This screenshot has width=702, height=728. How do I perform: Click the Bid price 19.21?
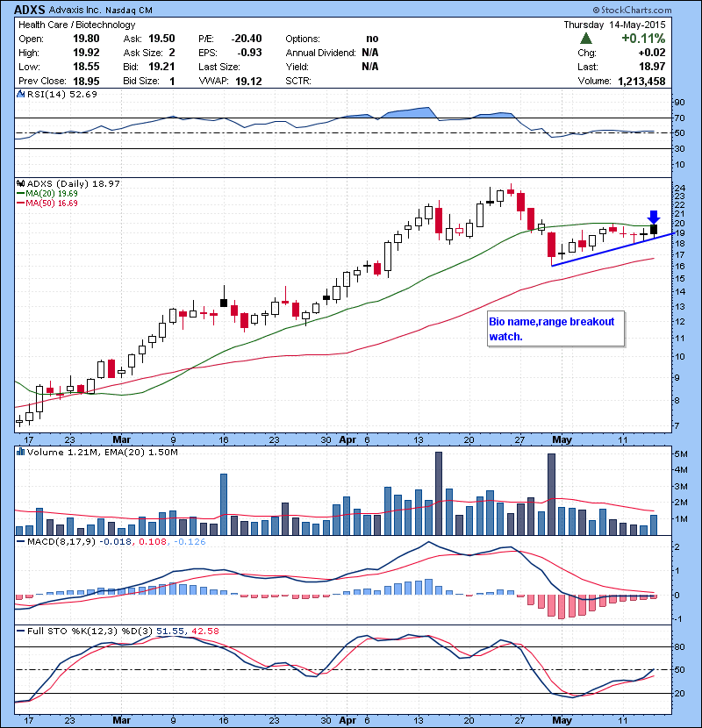(161, 67)
